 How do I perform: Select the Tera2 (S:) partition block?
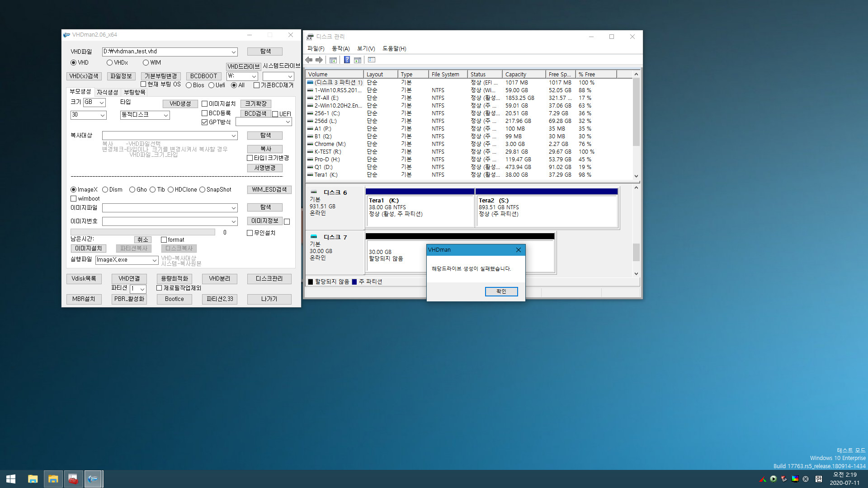pos(547,208)
